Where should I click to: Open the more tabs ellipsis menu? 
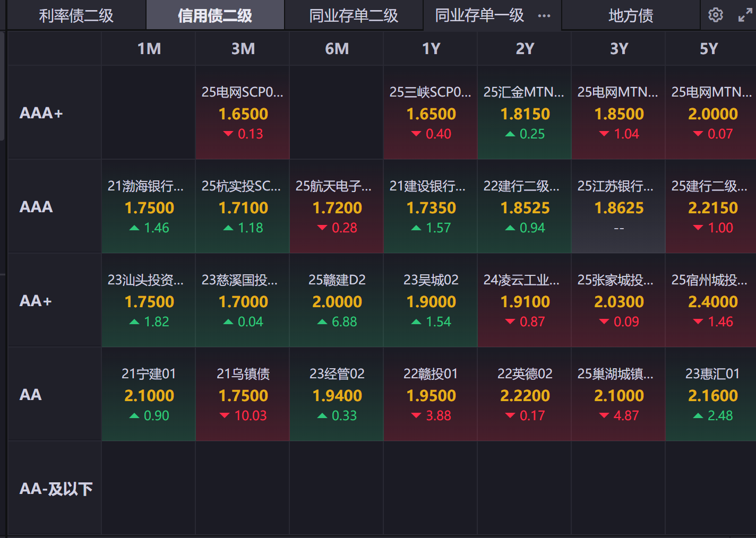click(544, 16)
